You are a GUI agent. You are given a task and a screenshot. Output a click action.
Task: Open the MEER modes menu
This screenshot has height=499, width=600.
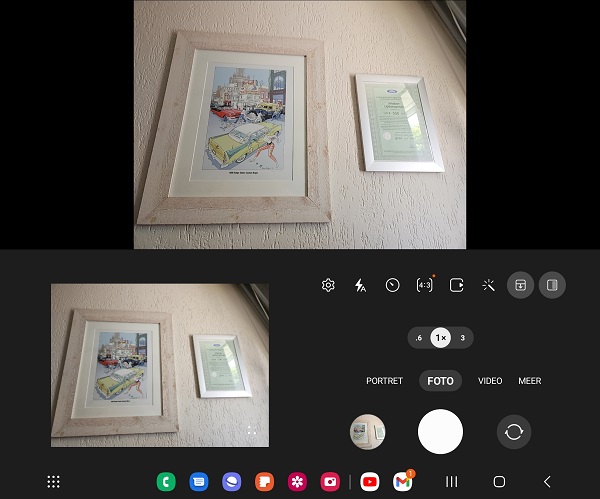tap(530, 381)
